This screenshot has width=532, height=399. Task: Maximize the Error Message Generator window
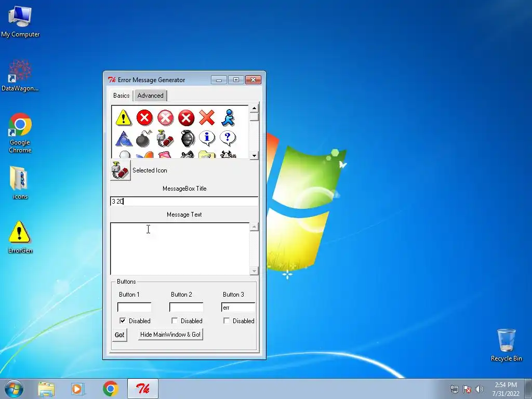point(236,79)
